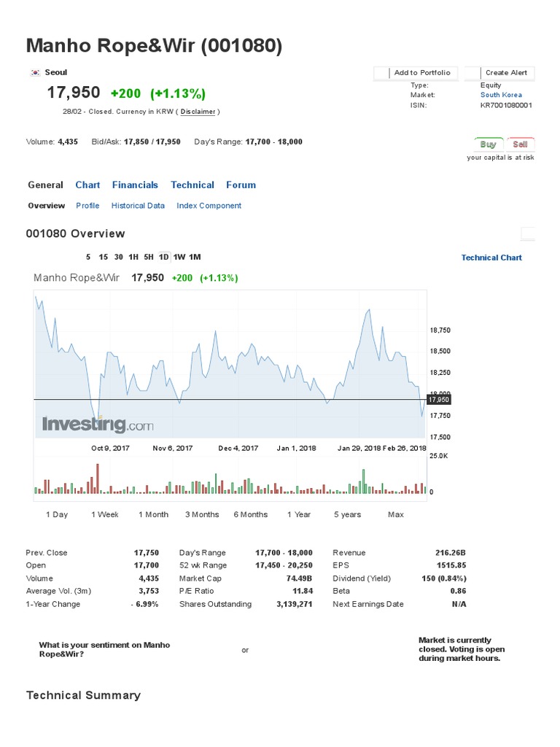Click the South Korea flag icon beside Seoul

35,72
